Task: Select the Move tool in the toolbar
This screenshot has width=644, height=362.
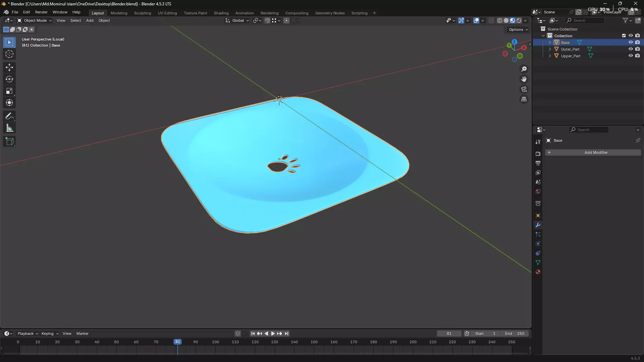Action: (9, 67)
